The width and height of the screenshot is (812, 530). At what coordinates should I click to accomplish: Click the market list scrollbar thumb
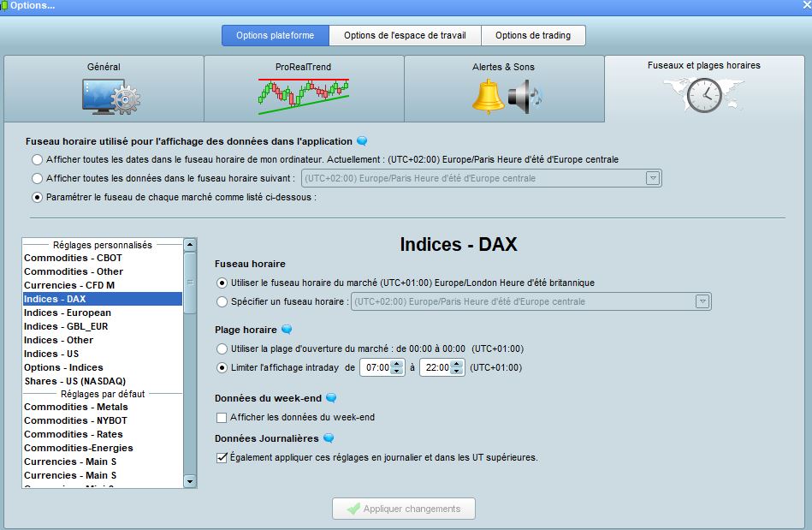click(190, 283)
